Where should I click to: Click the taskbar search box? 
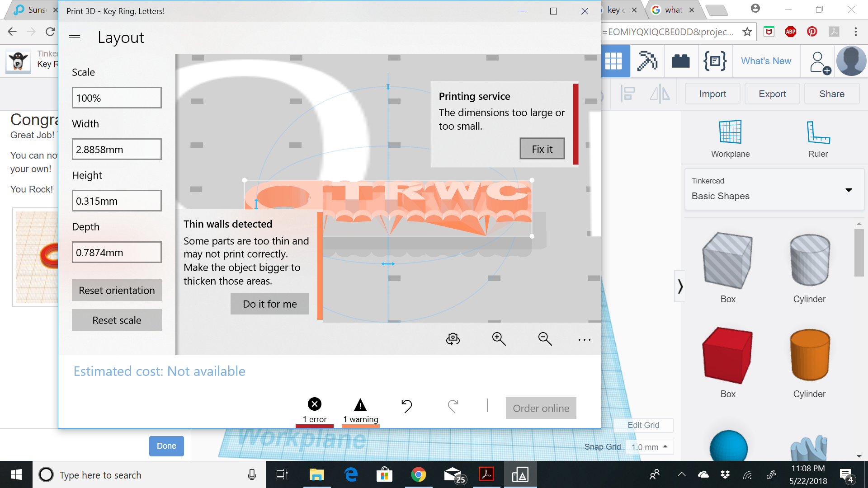click(149, 474)
